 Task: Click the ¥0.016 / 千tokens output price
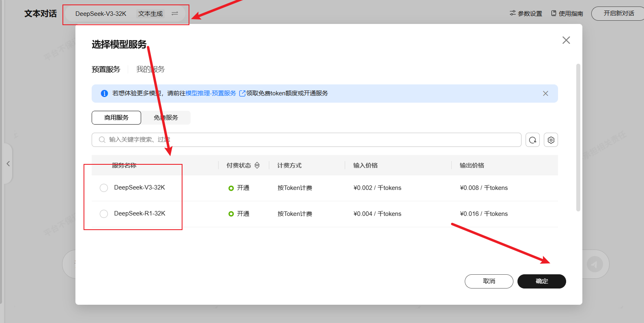[484, 214]
